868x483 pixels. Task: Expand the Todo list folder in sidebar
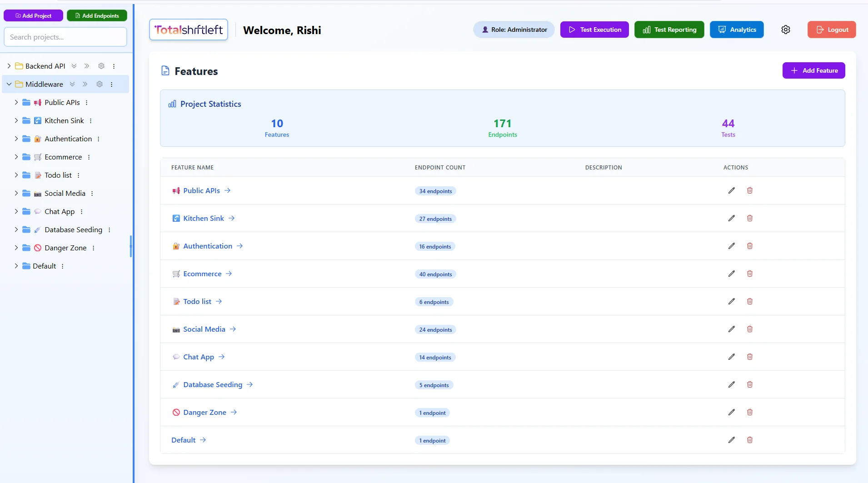[x=16, y=175]
